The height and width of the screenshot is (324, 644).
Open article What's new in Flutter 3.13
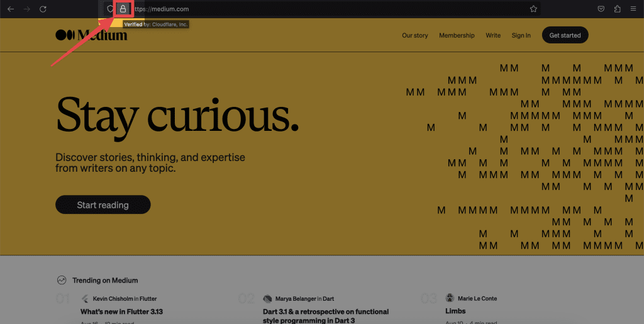pyautogui.click(x=121, y=311)
